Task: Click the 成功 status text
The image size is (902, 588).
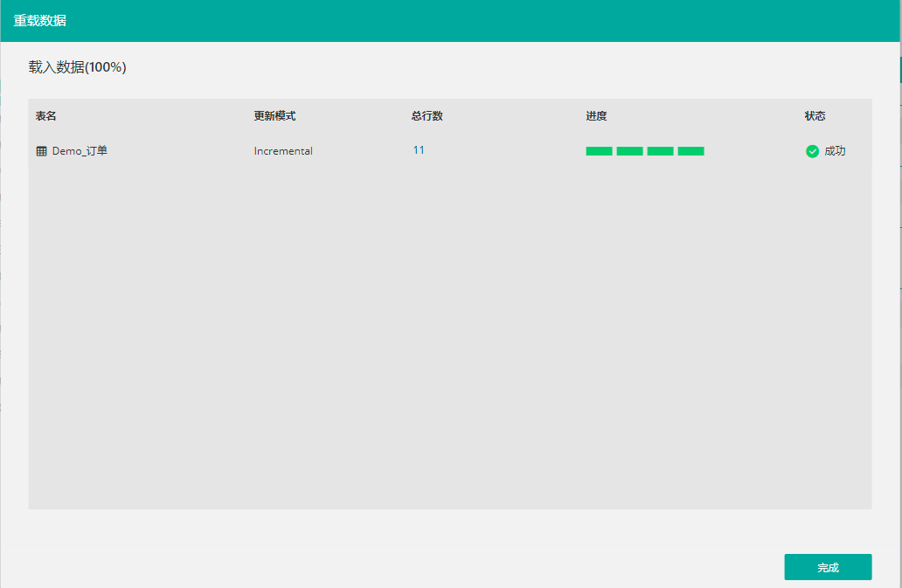Action: tap(835, 151)
